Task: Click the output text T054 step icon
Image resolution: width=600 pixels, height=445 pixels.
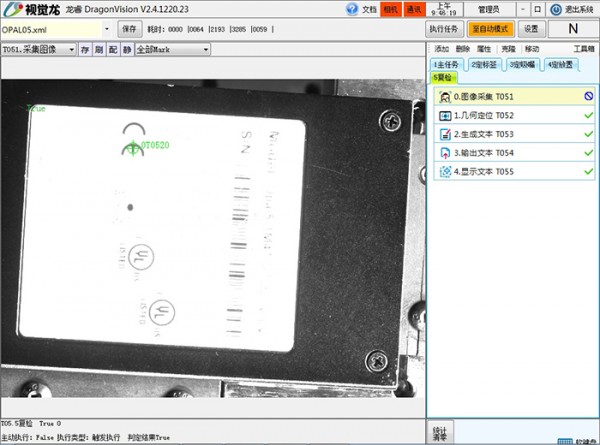Action: pos(445,153)
